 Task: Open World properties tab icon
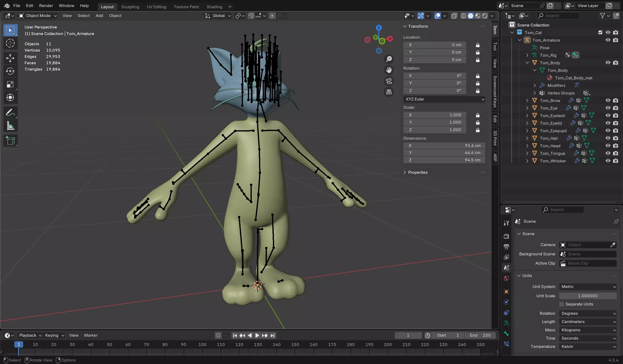[506, 279]
